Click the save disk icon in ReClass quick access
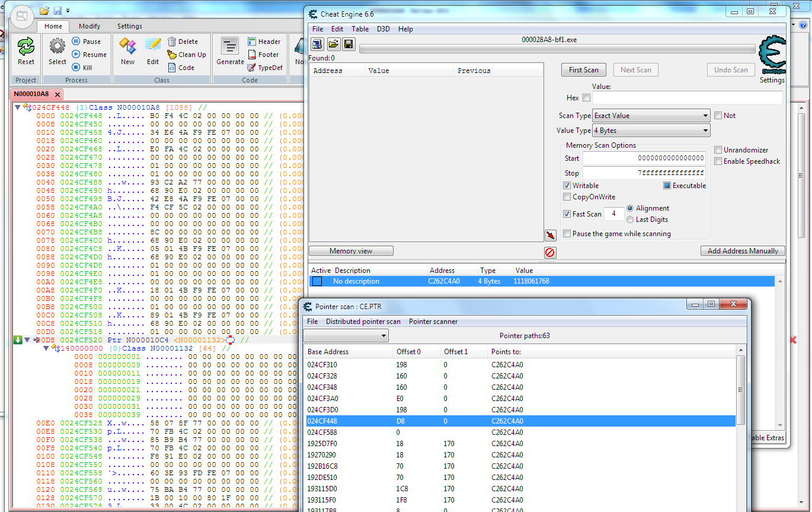 (57, 11)
